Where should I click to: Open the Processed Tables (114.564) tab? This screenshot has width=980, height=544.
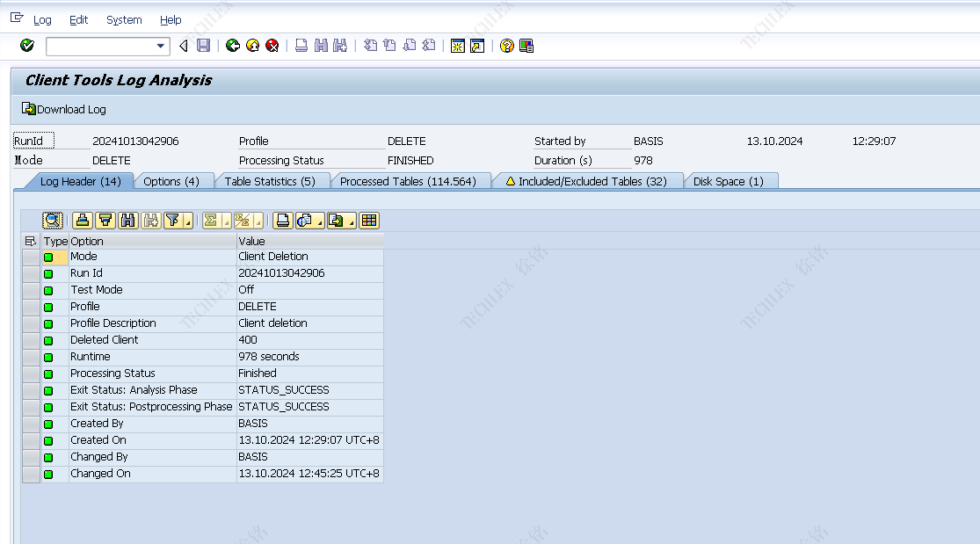408,181
